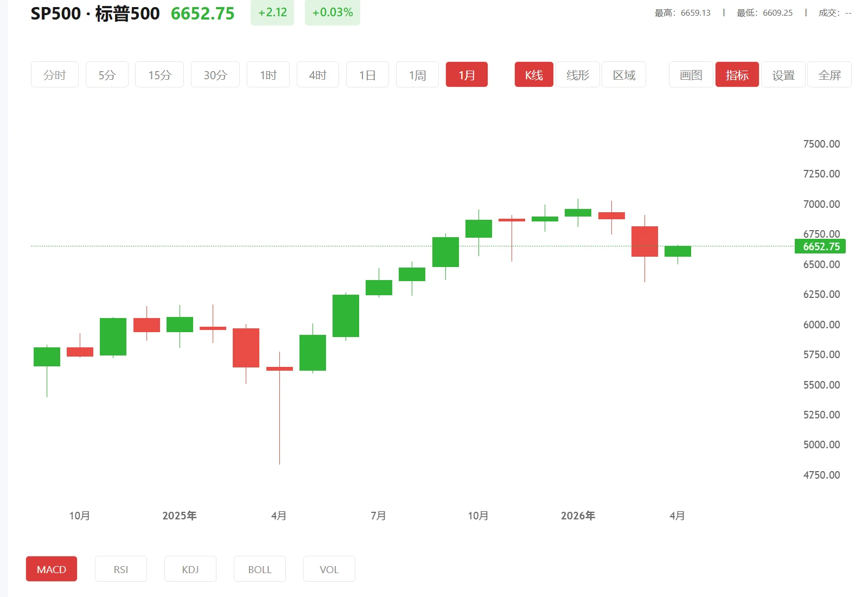Switch to the 30分 interval
868x597 pixels.
pyautogui.click(x=215, y=75)
